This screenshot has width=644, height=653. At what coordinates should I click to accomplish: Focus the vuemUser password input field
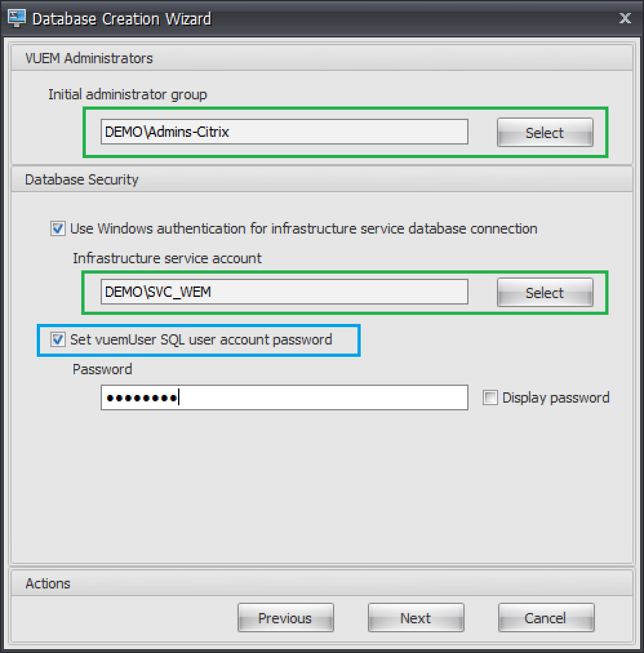(284, 397)
